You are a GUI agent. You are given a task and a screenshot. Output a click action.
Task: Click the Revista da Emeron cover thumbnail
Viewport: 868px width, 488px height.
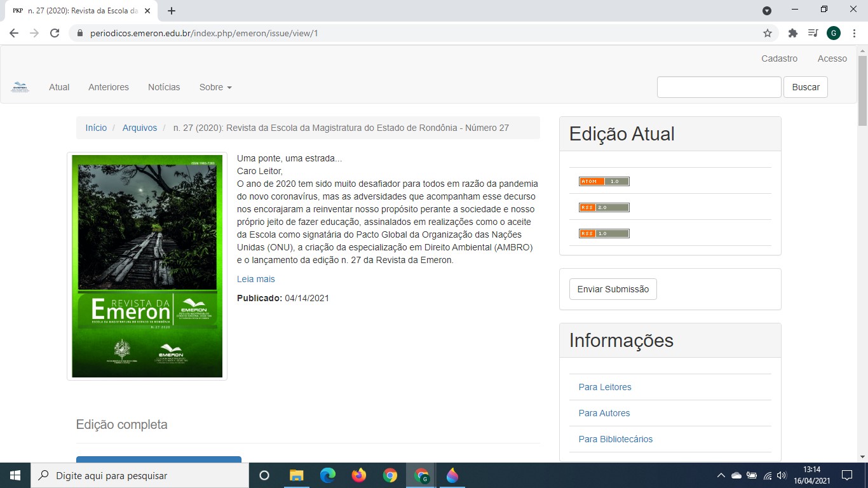point(147,266)
